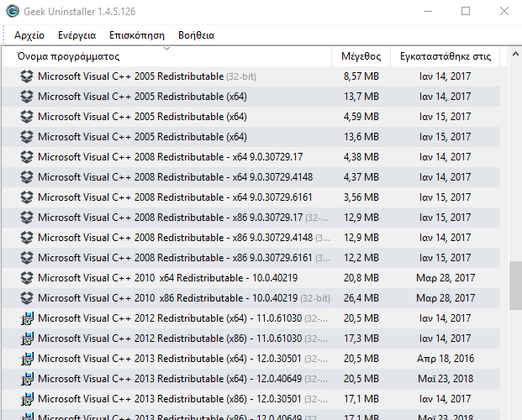Click installer icon of Visual C++ 2013 (x86) 12.0.30501
This screenshot has height=420, width=522.
[x=27, y=399]
